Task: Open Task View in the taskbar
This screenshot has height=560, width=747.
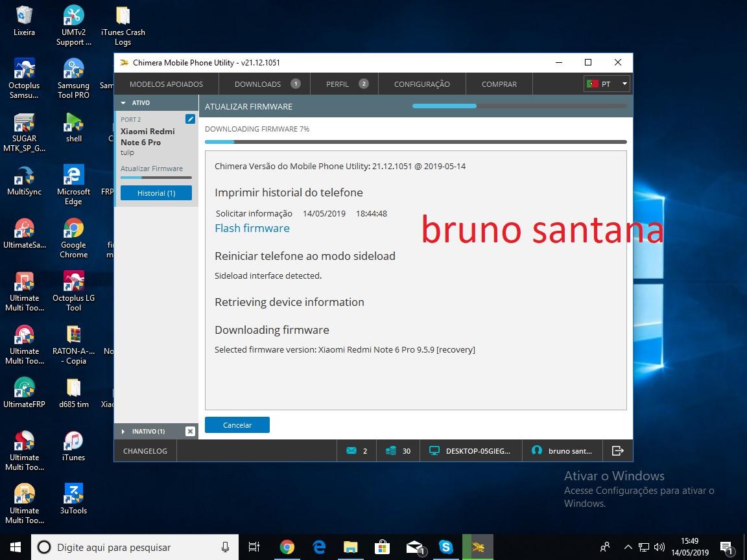Action: click(254, 547)
